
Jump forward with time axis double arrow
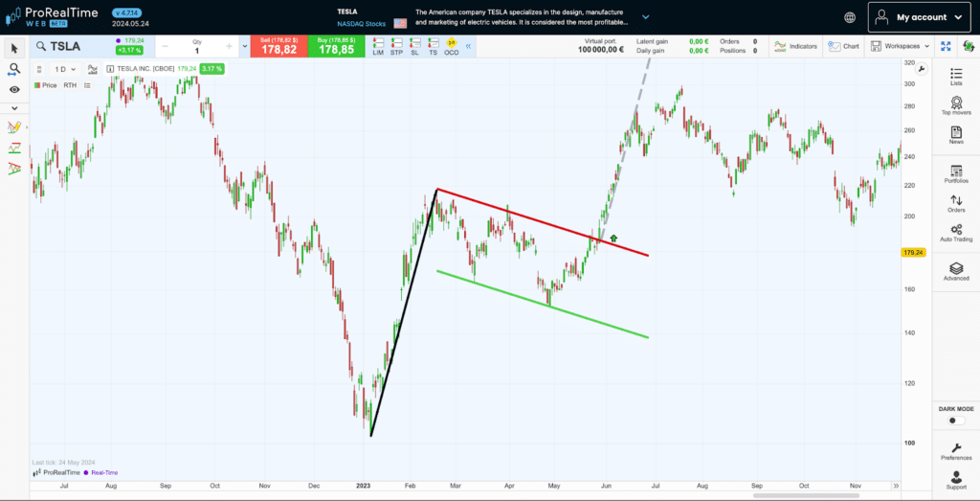tap(896, 486)
